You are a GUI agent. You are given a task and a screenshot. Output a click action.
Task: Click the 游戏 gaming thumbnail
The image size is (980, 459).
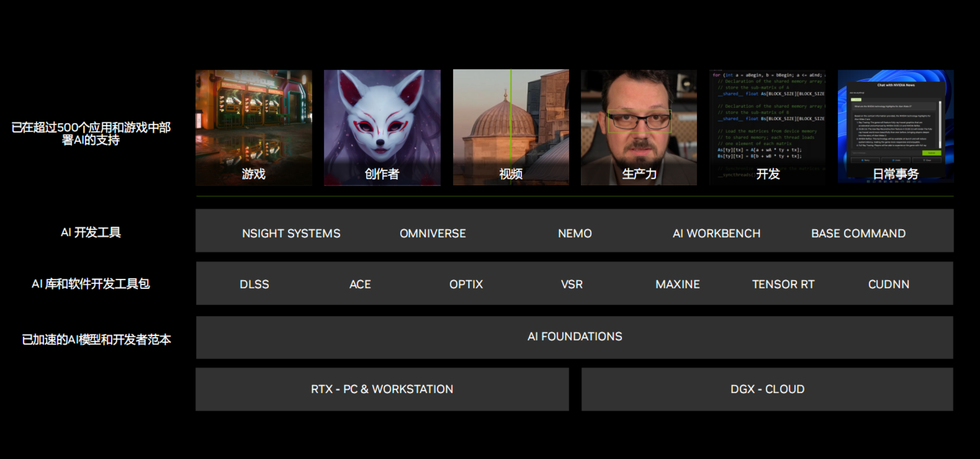254,127
